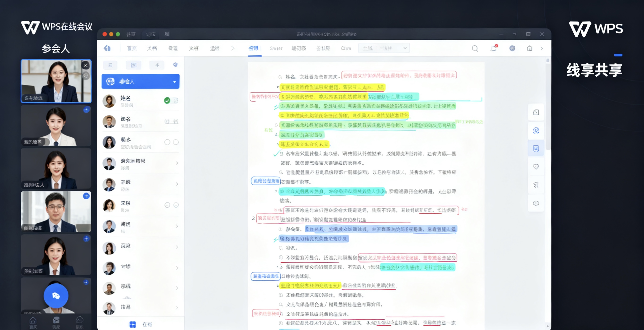Toggle the camera icon on the top participant video
The width and height of the screenshot is (644, 330).
point(86,76)
